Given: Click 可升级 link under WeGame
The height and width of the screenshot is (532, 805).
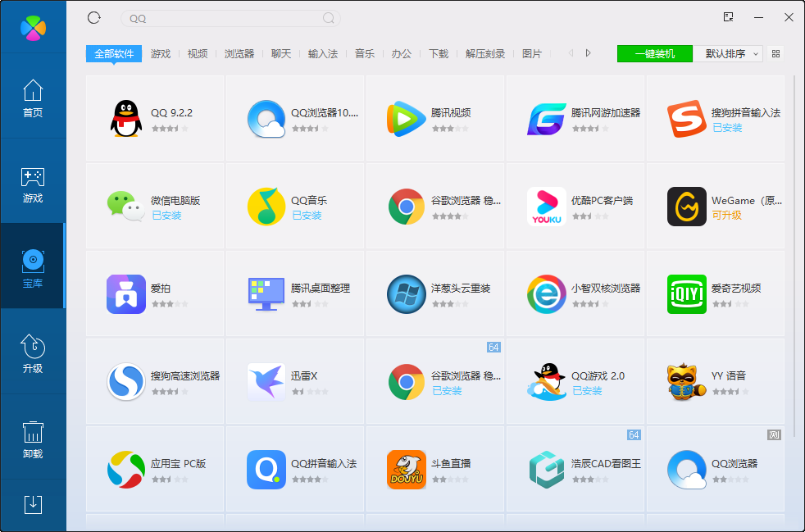Looking at the screenshot, I should 726,215.
